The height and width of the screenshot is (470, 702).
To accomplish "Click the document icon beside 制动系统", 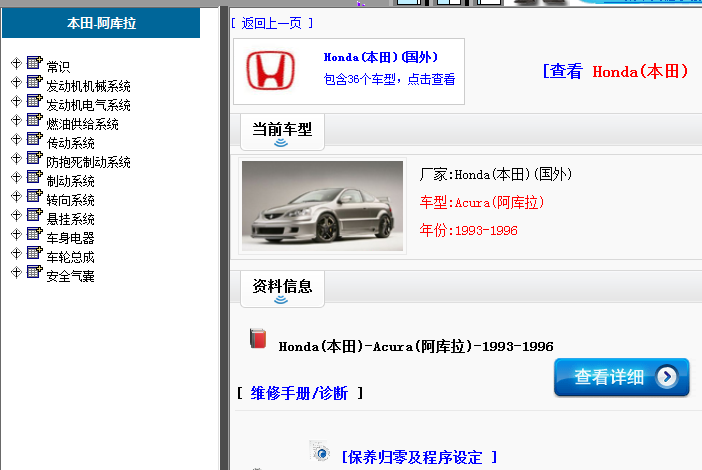I will (34, 177).
